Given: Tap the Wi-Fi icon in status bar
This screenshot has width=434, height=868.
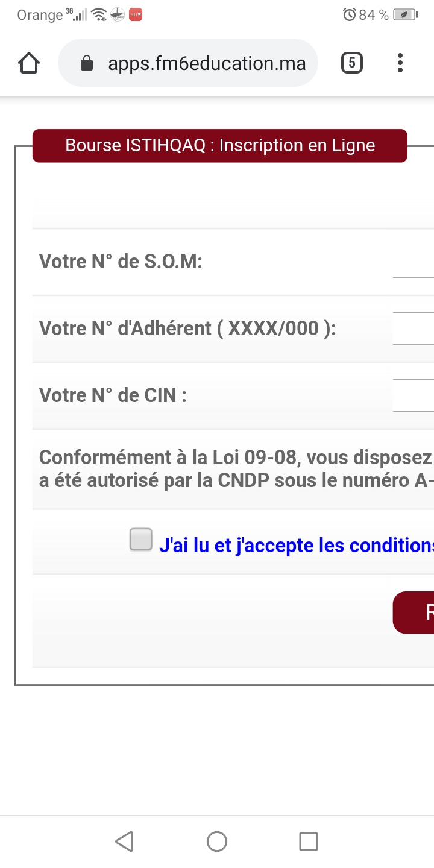Looking at the screenshot, I should [99, 15].
